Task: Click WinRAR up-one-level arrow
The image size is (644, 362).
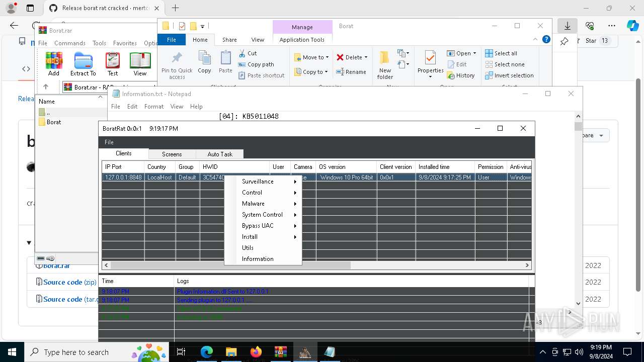Action: [x=46, y=87]
